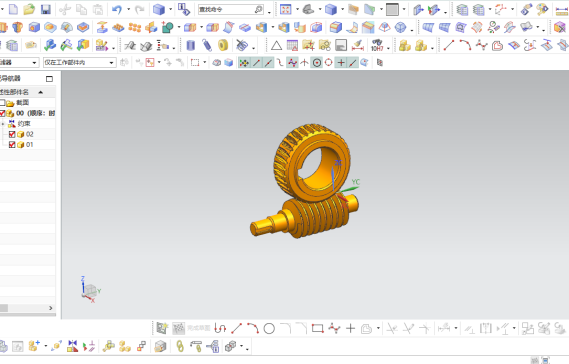Click the find command search field

coord(230,10)
